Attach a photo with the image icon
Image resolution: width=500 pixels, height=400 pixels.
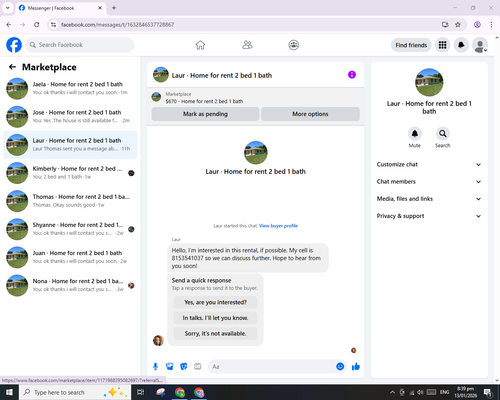[170, 367]
